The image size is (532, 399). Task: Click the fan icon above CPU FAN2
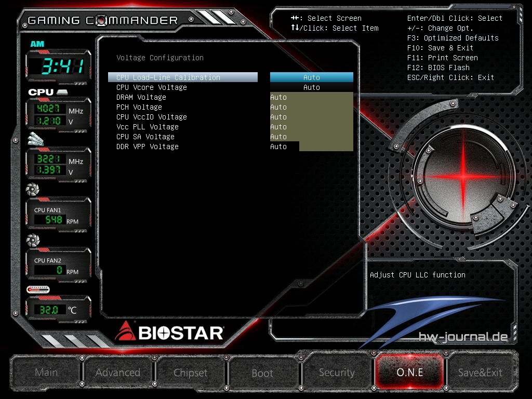coord(33,240)
